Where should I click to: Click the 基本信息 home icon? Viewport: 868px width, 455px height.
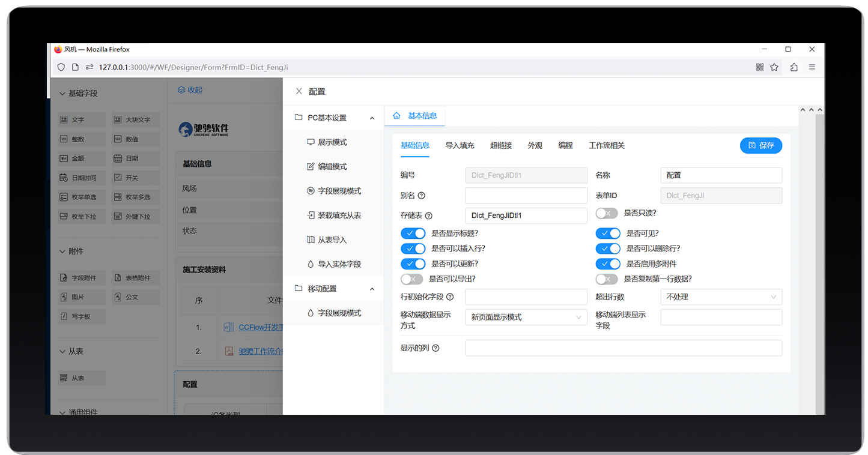tap(396, 116)
